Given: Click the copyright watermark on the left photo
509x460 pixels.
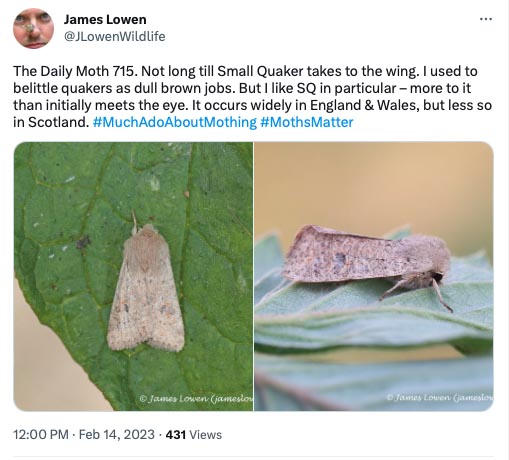Looking at the screenshot, I should 196,398.
